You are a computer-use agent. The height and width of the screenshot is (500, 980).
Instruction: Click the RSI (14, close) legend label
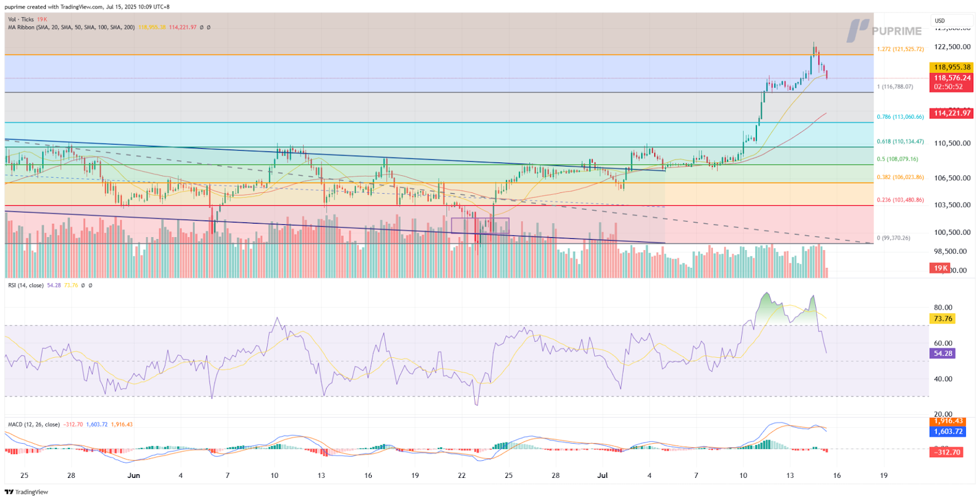pyautogui.click(x=26, y=286)
